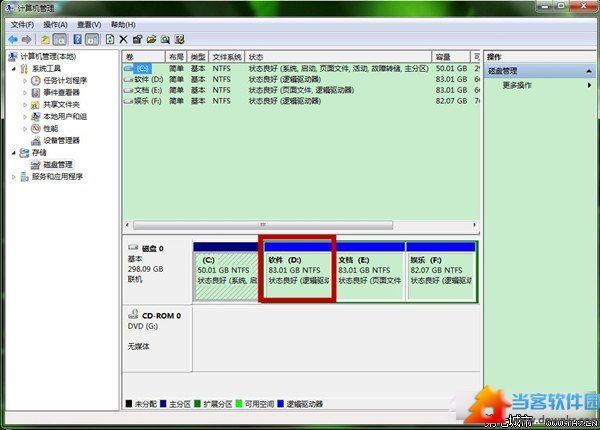Open the 操作(A) menu
This screenshot has width=600, height=430.
pyautogui.click(x=55, y=25)
